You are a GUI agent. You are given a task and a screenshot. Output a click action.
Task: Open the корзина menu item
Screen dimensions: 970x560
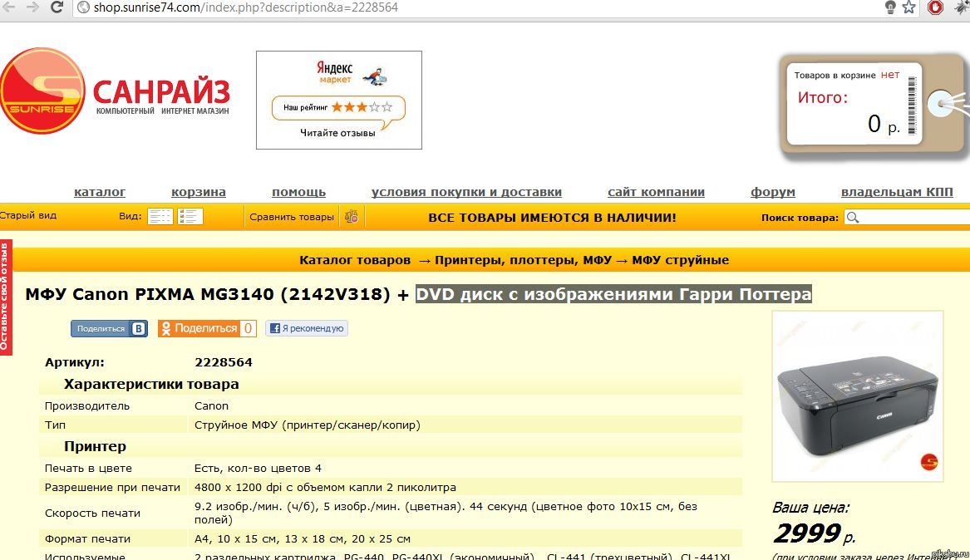(199, 192)
